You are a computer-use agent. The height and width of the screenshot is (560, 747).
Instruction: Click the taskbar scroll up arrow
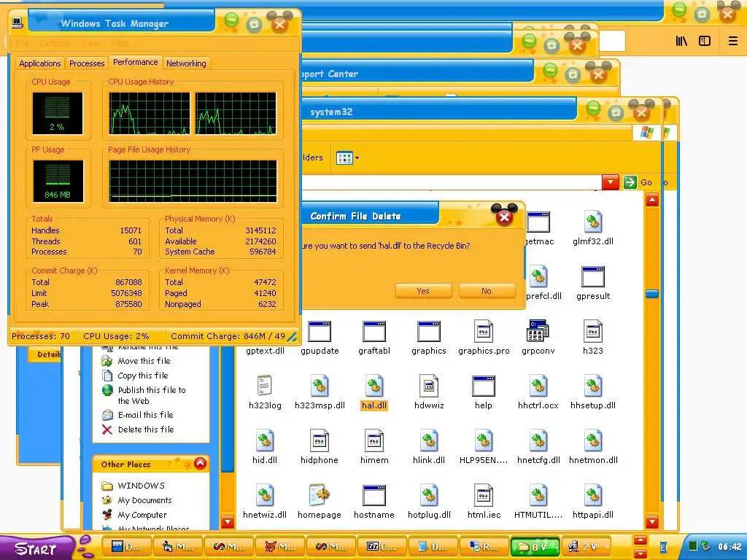click(640, 540)
